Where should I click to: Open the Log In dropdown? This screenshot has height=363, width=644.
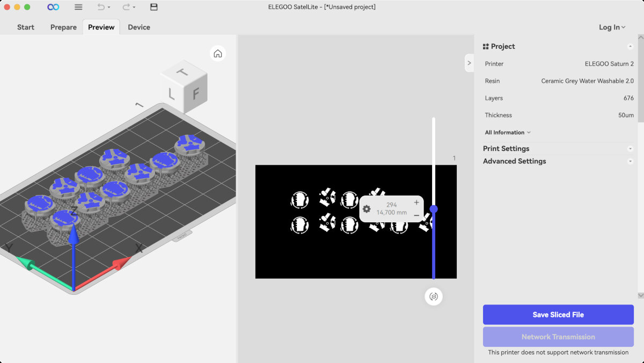click(612, 27)
